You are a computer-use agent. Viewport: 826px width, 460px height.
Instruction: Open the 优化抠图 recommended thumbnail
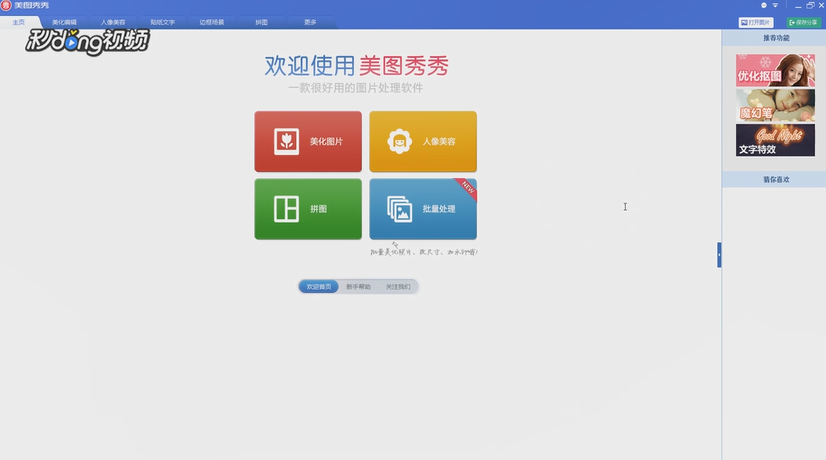click(x=775, y=70)
